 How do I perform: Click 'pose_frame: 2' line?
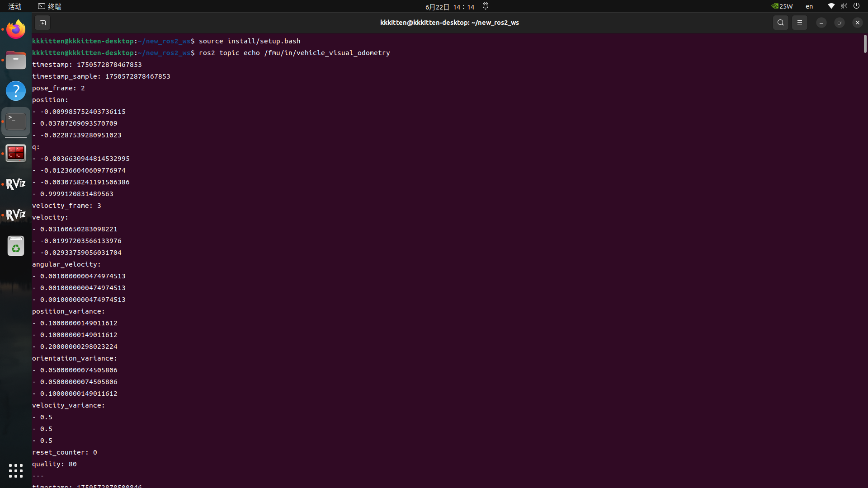[58, 88]
